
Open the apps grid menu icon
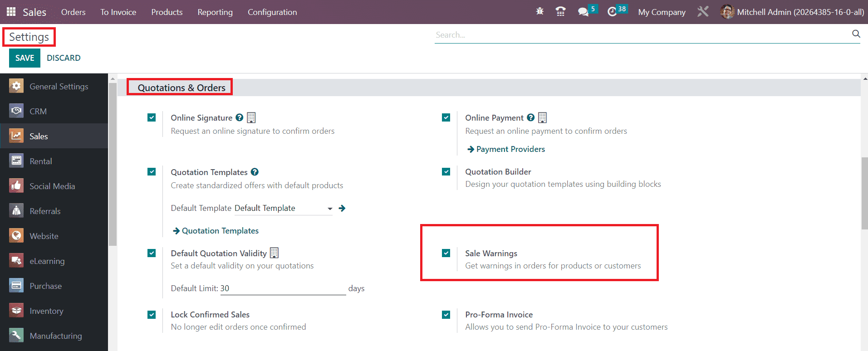point(11,12)
